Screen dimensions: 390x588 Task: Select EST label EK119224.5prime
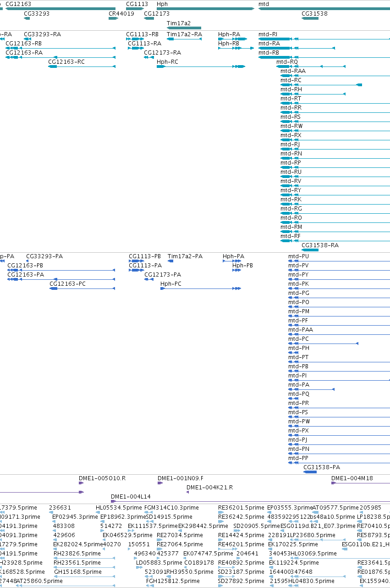point(293,563)
